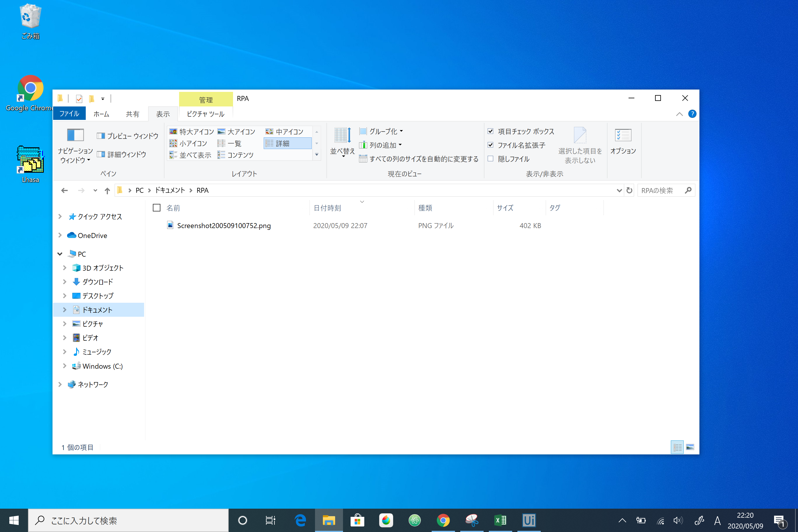Enable the 隠しファイル checkbox

490,159
